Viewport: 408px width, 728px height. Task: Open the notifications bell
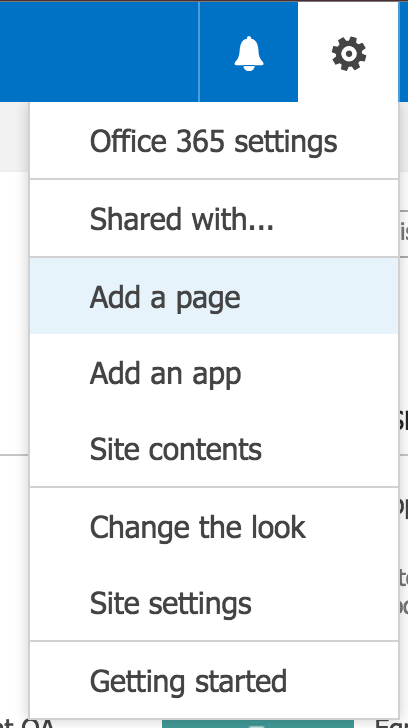(x=248, y=52)
